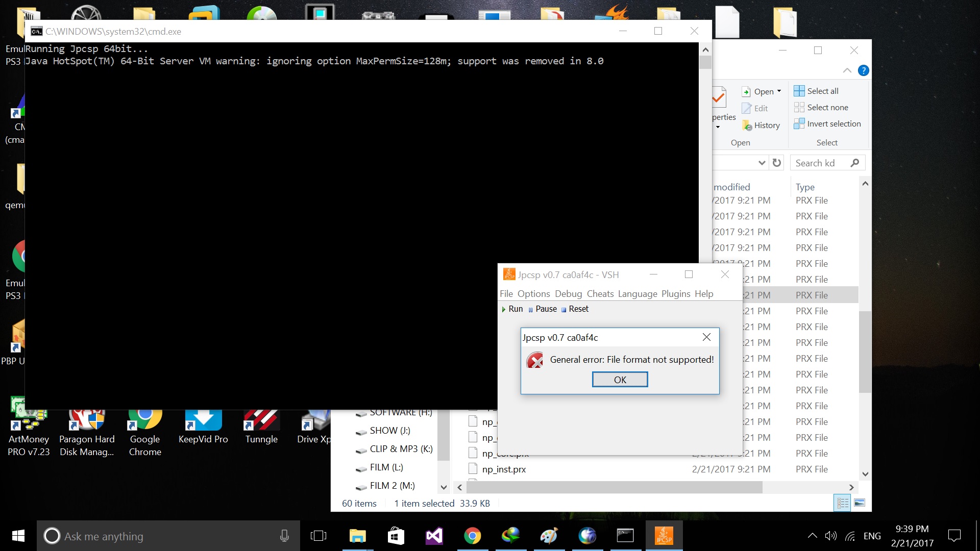Select the CLIP & MP3 (K:) drive
980x551 pixels.
(401, 449)
